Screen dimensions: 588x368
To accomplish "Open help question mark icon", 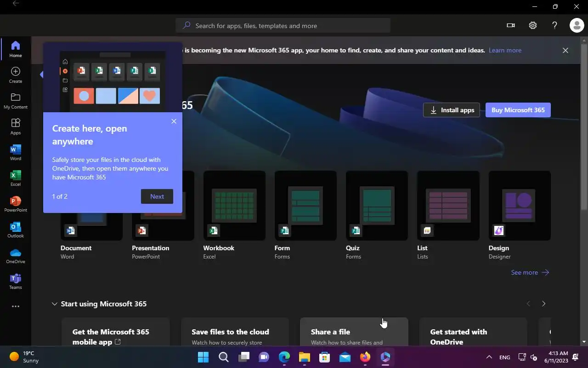I will [x=554, y=25].
